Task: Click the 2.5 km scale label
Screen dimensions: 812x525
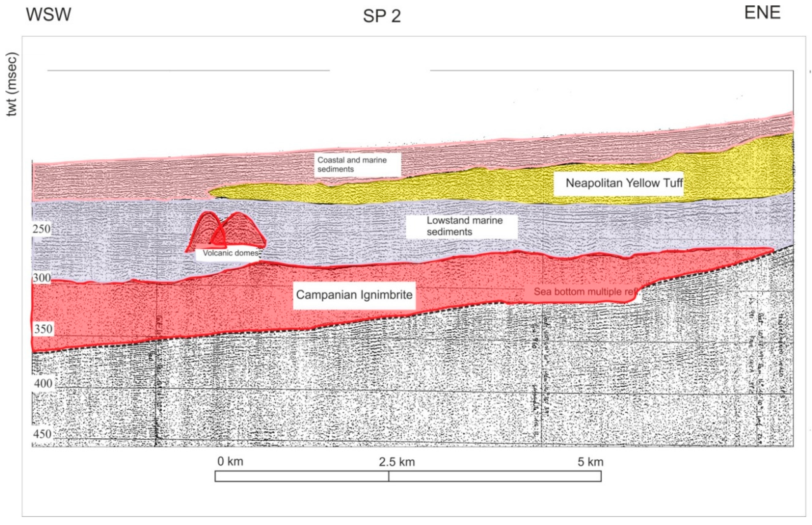Action: click(x=397, y=462)
